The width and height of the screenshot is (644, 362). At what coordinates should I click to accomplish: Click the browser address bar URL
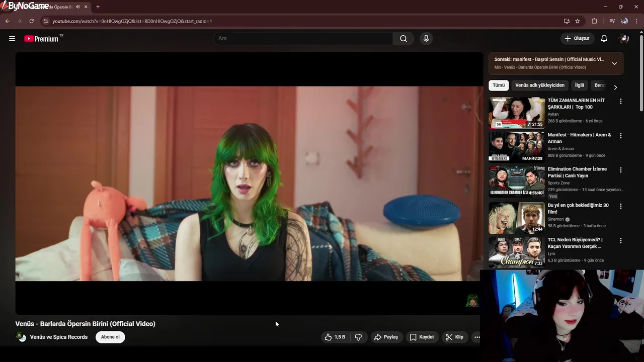[132, 21]
